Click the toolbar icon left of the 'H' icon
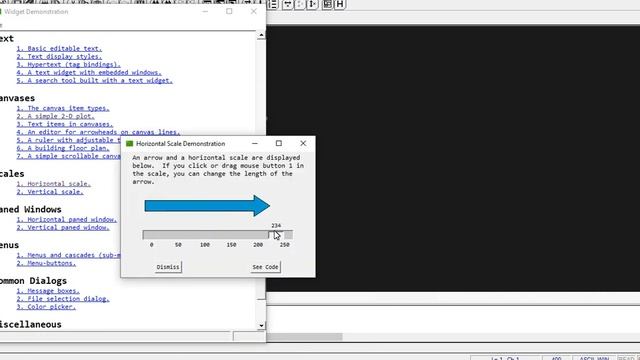Viewport: 640px width, 360px height. (327, 4)
